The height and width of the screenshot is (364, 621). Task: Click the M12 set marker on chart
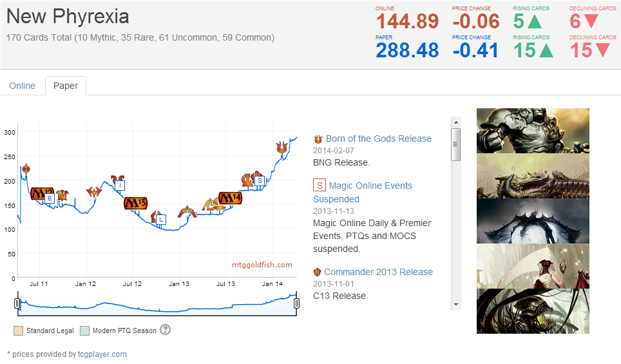(42, 193)
